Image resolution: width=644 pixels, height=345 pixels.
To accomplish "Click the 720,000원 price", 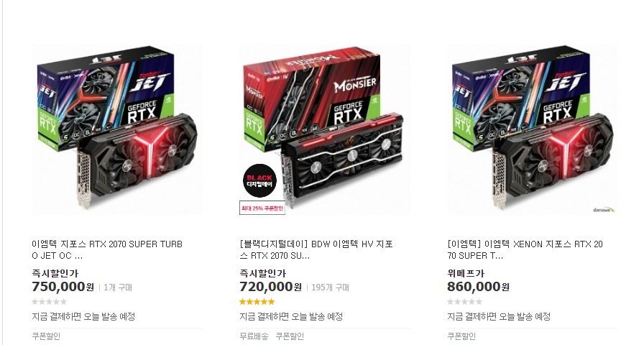I will pos(271,287).
